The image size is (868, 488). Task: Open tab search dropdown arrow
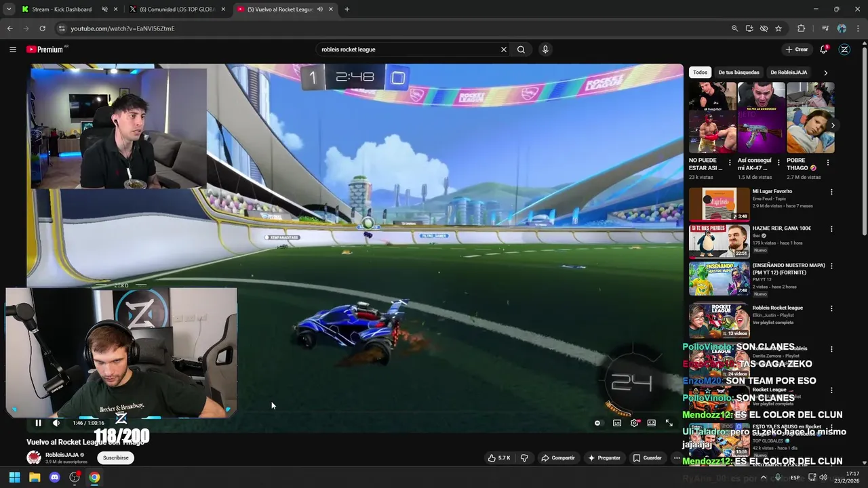9,9
